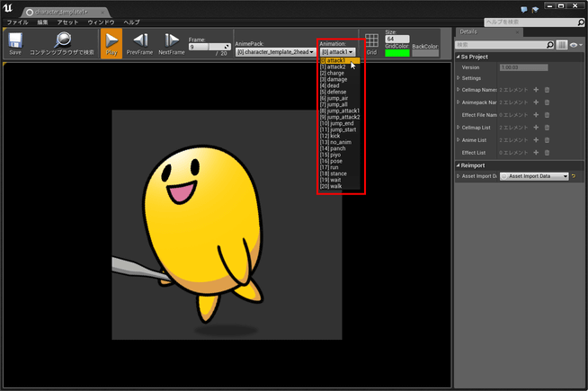Select jump_attack1 from the list
588x391 pixels.
coord(340,111)
